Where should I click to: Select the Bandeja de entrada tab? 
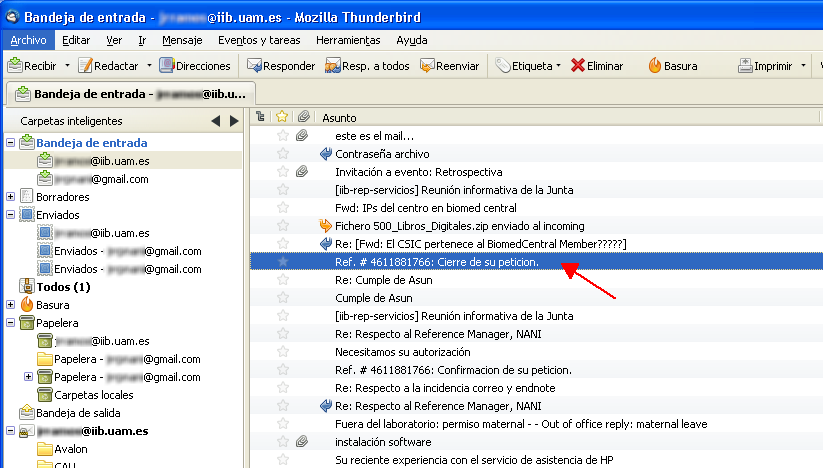coord(130,94)
